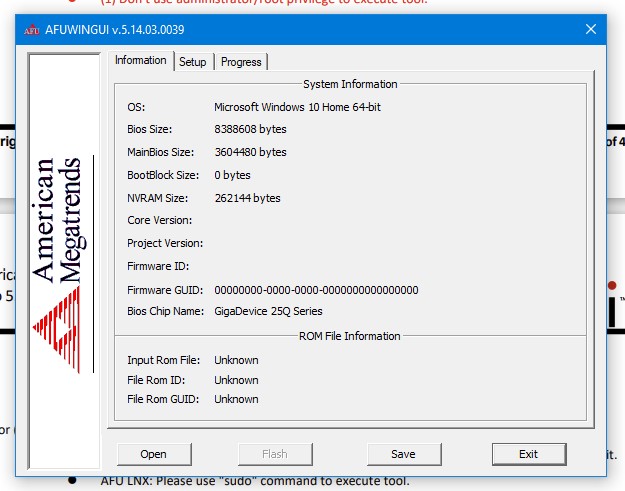Click File Rom ID Unknown value
The width and height of the screenshot is (625, 491).
click(236, 380)
